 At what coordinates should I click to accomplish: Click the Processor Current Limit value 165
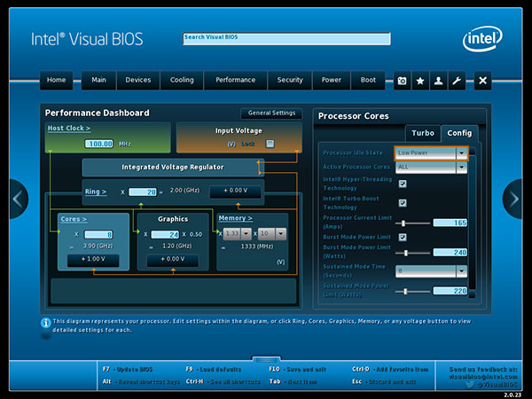click(450, 223)
